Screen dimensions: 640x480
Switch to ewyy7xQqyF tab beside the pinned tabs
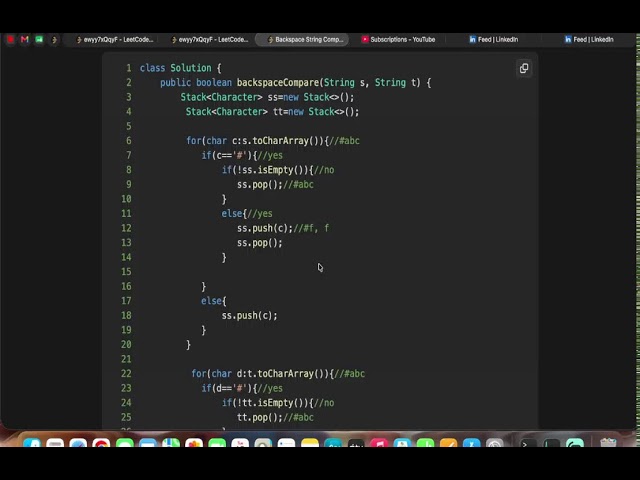pyautogui.click(x=115, y=40)
